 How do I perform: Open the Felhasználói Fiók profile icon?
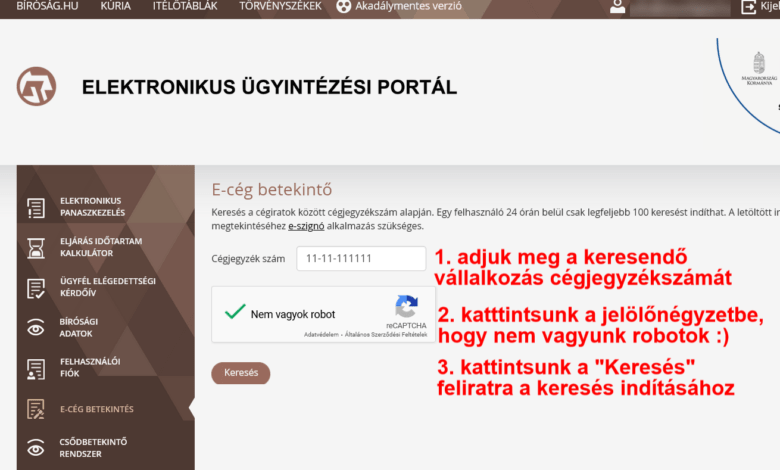tap(36, 369)
